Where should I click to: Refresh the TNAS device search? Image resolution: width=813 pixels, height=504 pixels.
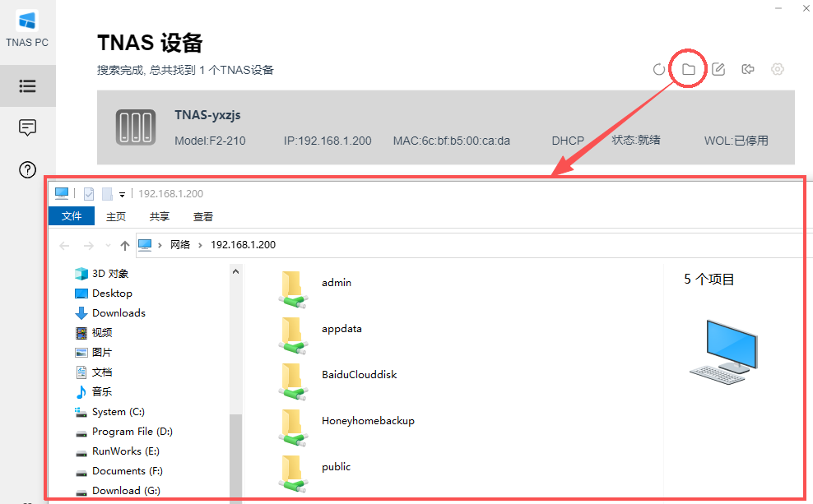[x=659, y=69]
